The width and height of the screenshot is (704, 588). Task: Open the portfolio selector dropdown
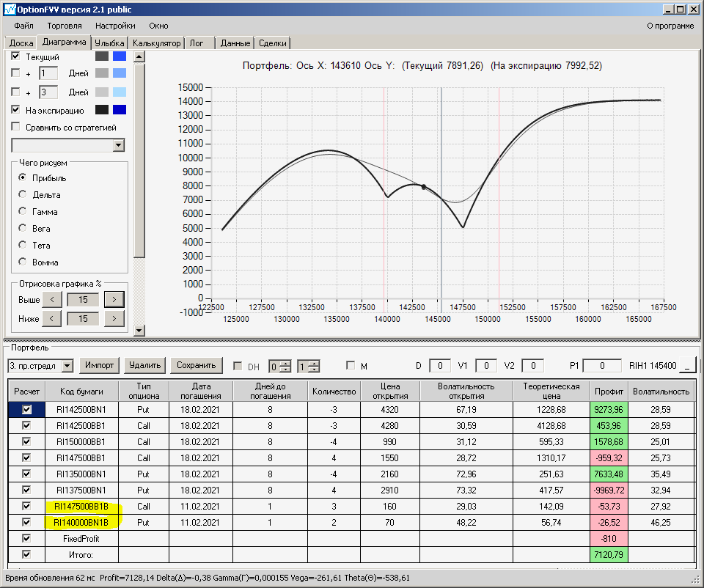click(67, 365)
